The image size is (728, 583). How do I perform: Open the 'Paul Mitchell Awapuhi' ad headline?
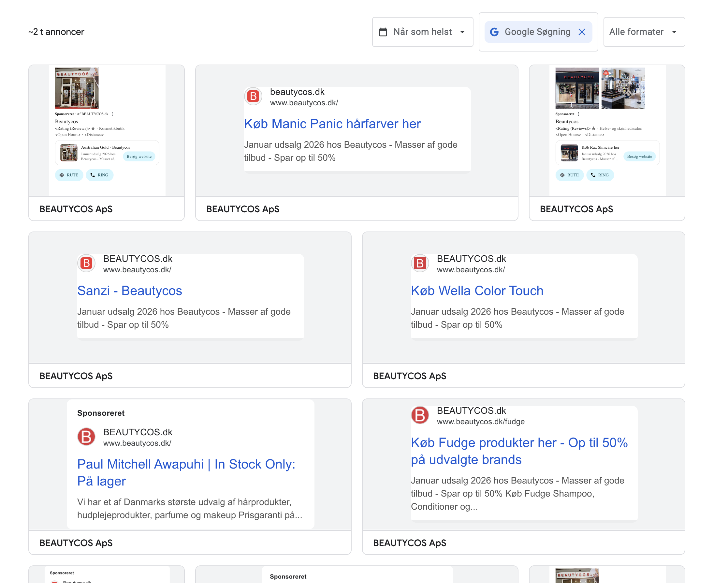click(x=186, y=472)
